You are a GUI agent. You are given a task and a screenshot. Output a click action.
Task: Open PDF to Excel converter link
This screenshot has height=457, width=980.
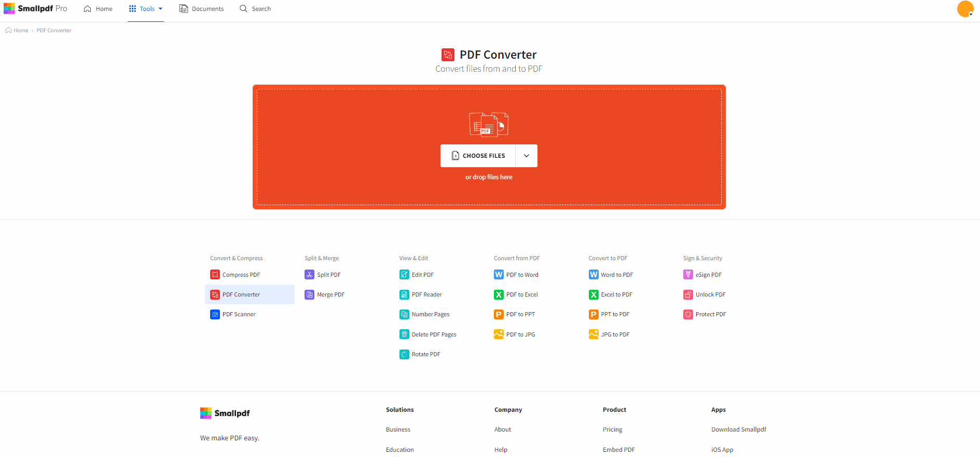pos(522,294)
